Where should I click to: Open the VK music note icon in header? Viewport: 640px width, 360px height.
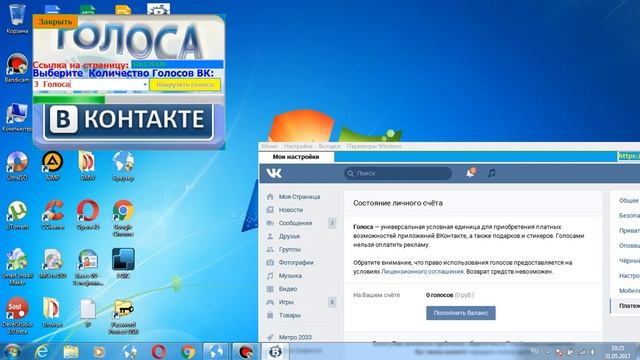[x=492, y=173]
